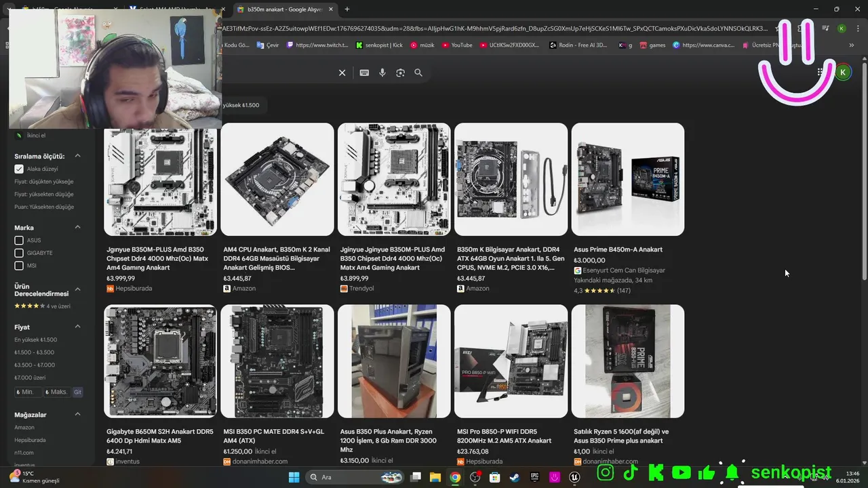Check the GIGABYTE brand filter
This screenshot has height=488, width=868.
[19, 253]
